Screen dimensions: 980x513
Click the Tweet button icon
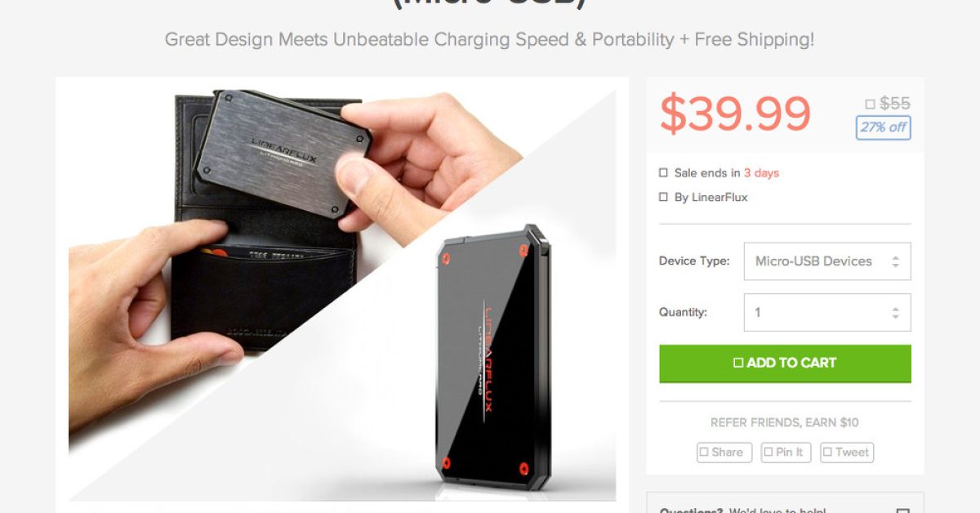(x=827, y=453)
